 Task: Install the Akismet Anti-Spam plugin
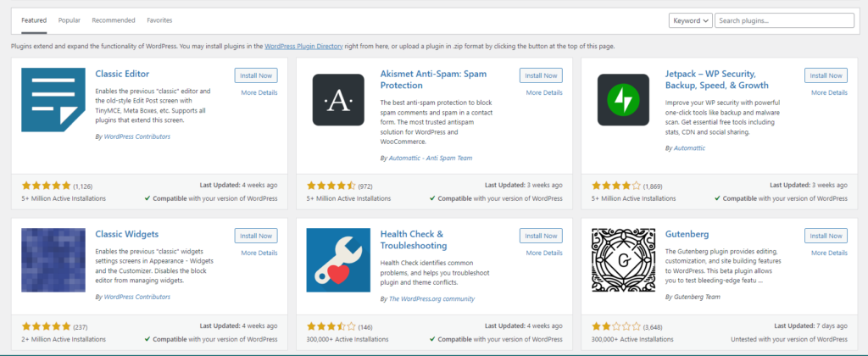point(541,75)
